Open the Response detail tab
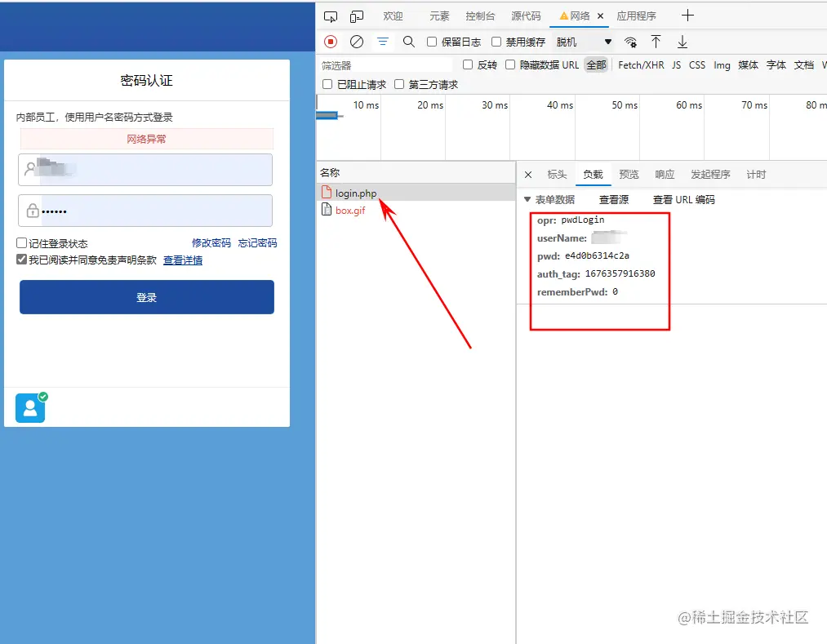Image resolution: width=827 pixels, height=644 pixels. coord(665,175)
